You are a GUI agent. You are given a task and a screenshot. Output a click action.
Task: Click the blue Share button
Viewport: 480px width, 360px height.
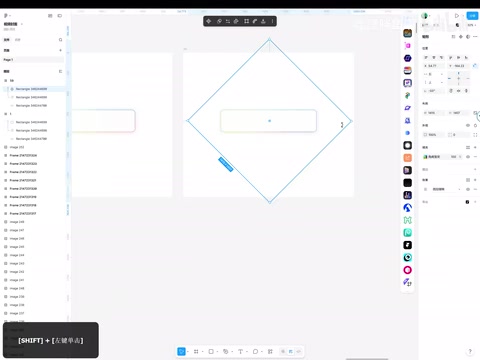click(x=472, y=16)
